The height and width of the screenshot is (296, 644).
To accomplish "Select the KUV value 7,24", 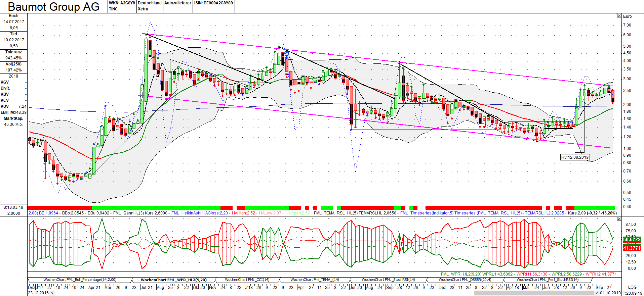I will [x=22, y=106].
